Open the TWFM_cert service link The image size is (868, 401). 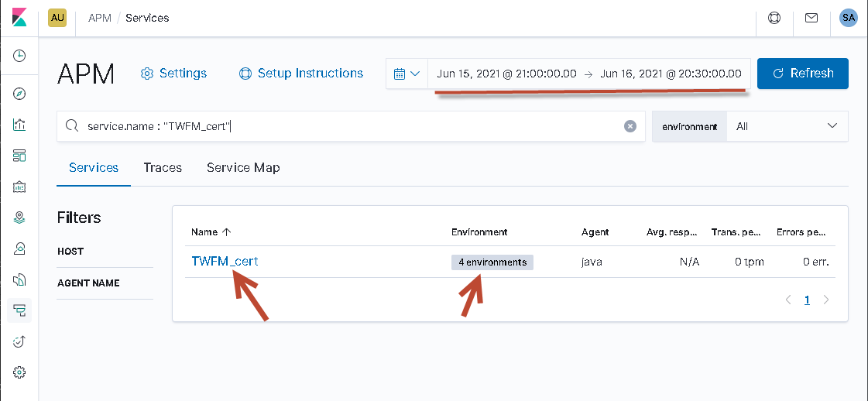click(x=225, y=262)
